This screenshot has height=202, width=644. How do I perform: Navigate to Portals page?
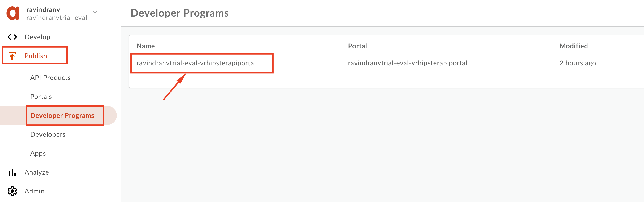[x=41, y=97]
